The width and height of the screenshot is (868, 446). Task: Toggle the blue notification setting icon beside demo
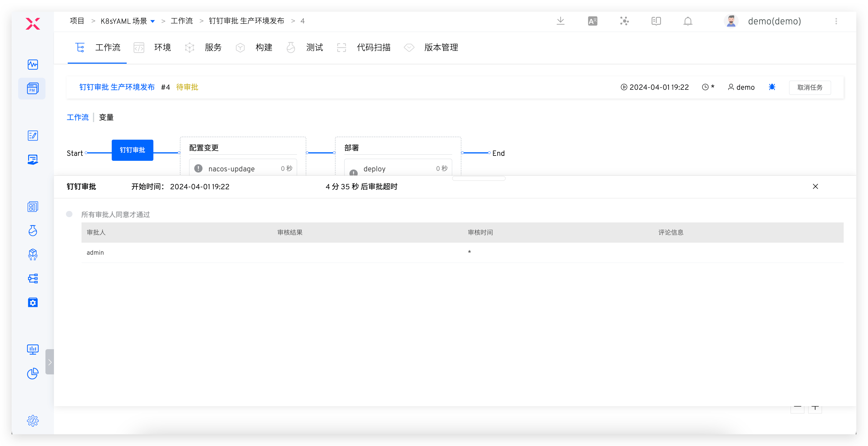point(772,87)
